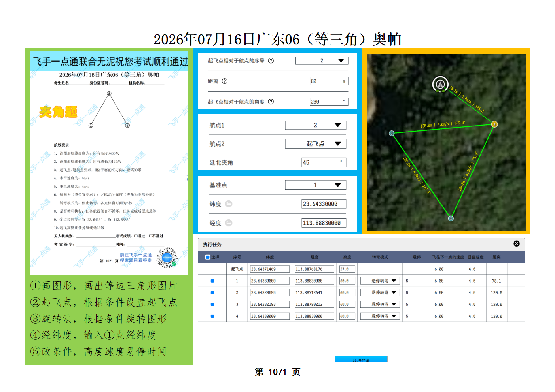
Task: Click the 执行任务 button at the bottom
Action: pos(361,359)
